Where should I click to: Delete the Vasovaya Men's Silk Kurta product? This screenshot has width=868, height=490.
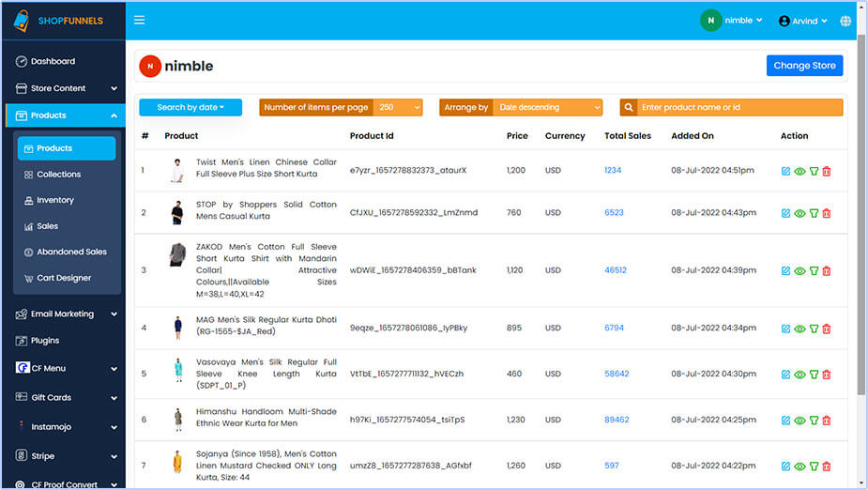coord(827,375)
